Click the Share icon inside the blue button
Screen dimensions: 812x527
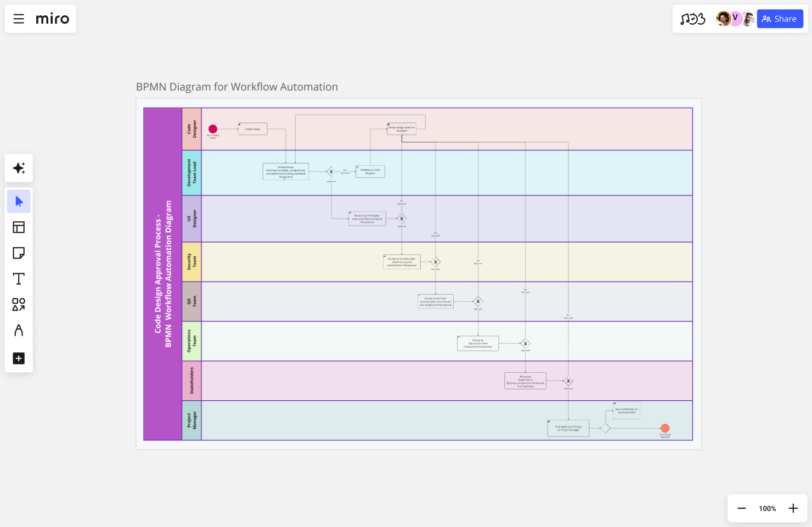(766, 18)
